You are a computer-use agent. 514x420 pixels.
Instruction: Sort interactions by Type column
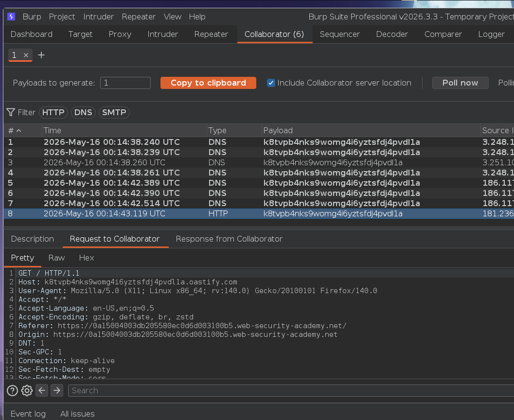coord(234,130)
